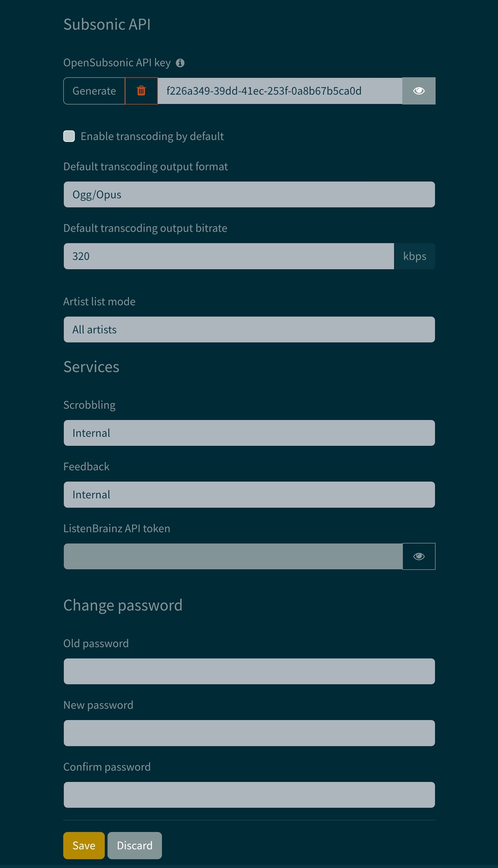
Task: Show the ListenBrainz API token with eye icon
Action: click(x=419, y=556)
